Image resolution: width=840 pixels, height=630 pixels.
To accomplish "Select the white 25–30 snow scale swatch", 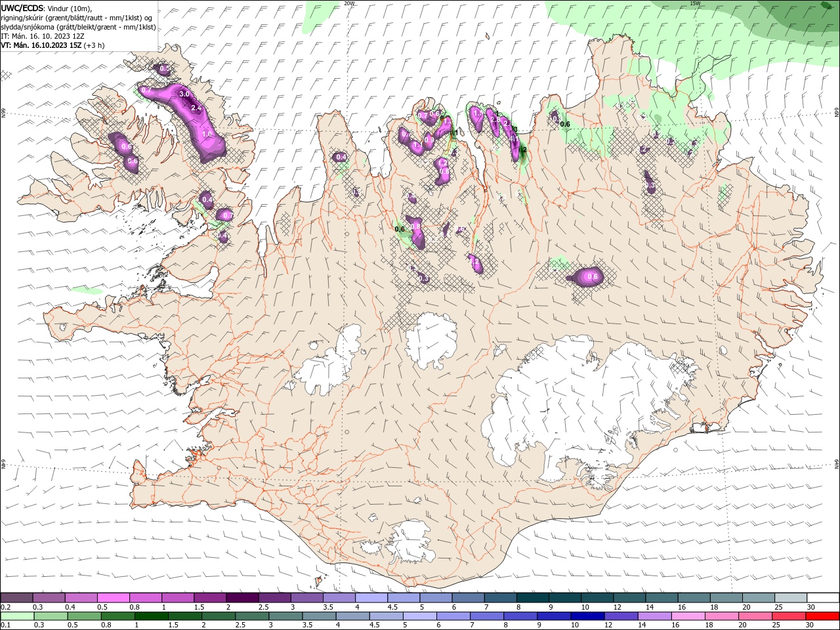I will [x=790, y=597].
